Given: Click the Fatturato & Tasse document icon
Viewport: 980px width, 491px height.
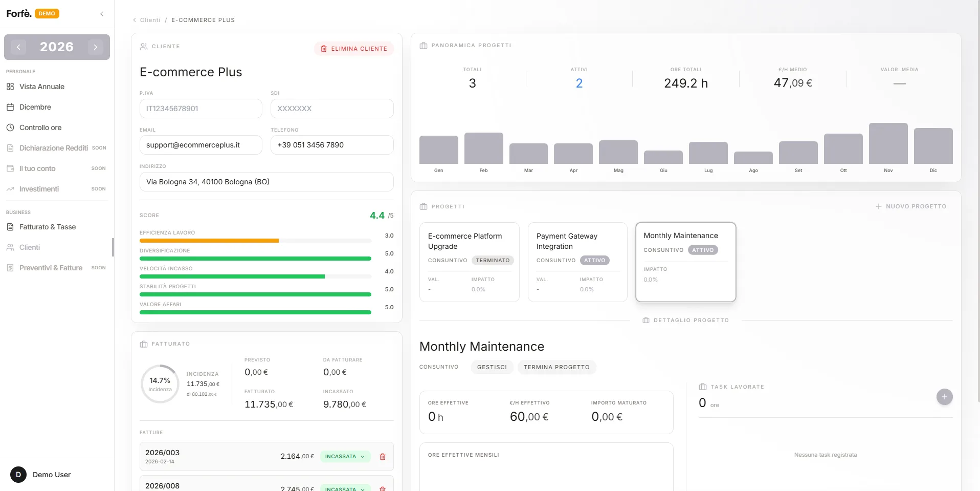Looking at the screenshot, I should pyautogui.click(x=10, y=227).
